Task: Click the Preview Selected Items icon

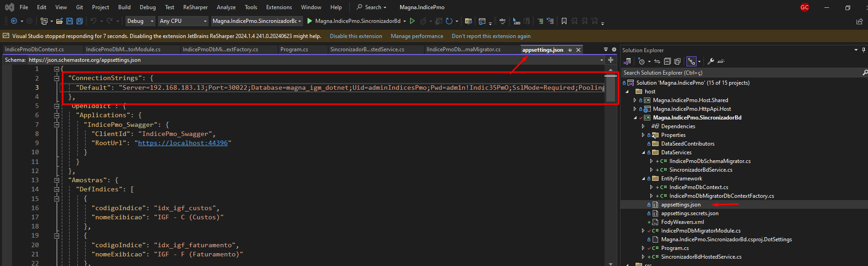Action: (721, 61)
